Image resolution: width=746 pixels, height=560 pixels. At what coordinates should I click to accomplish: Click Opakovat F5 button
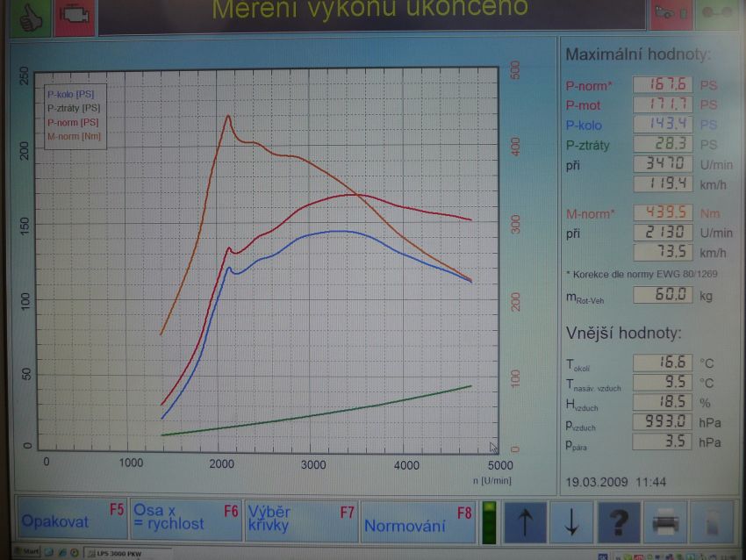71,519
